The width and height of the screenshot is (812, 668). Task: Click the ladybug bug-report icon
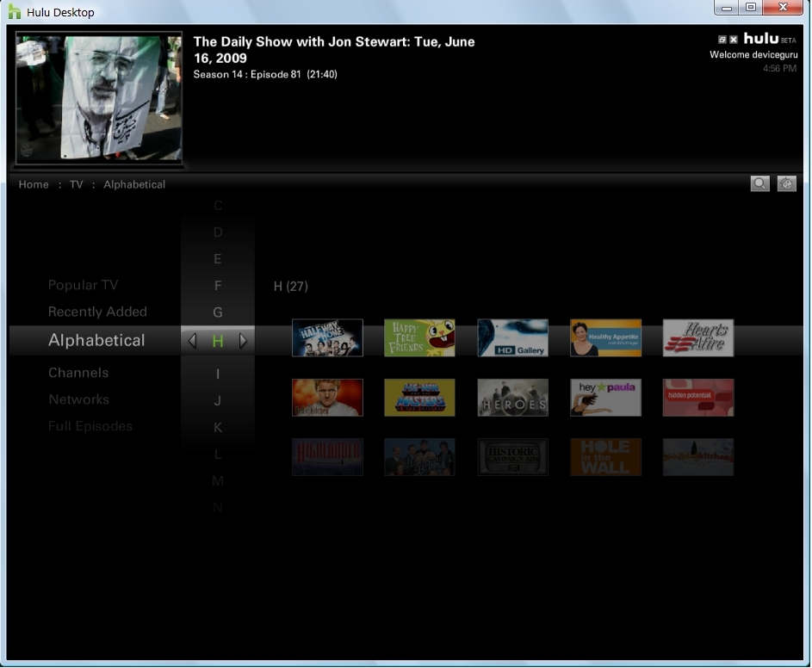pos(787,184)
